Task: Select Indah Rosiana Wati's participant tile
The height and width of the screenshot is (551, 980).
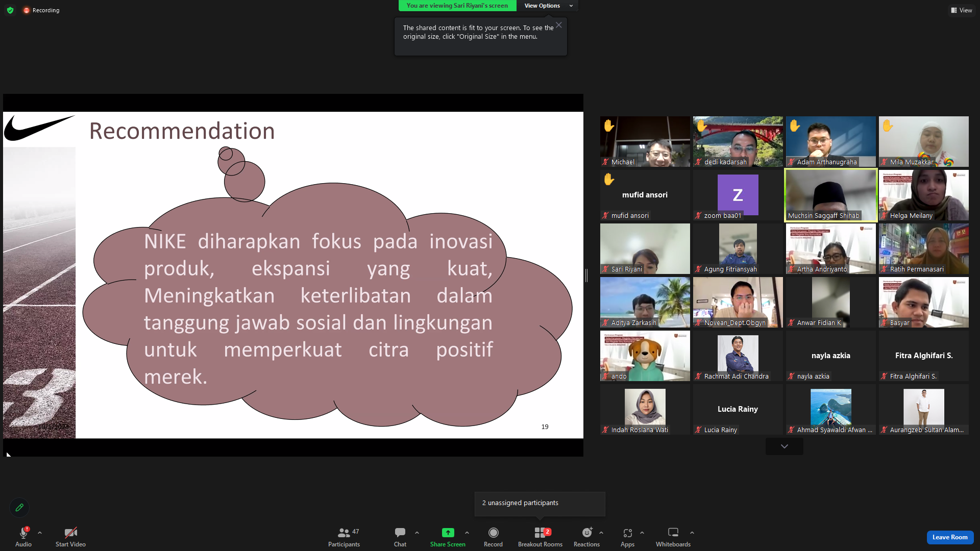Action: (x=645, y=409)
